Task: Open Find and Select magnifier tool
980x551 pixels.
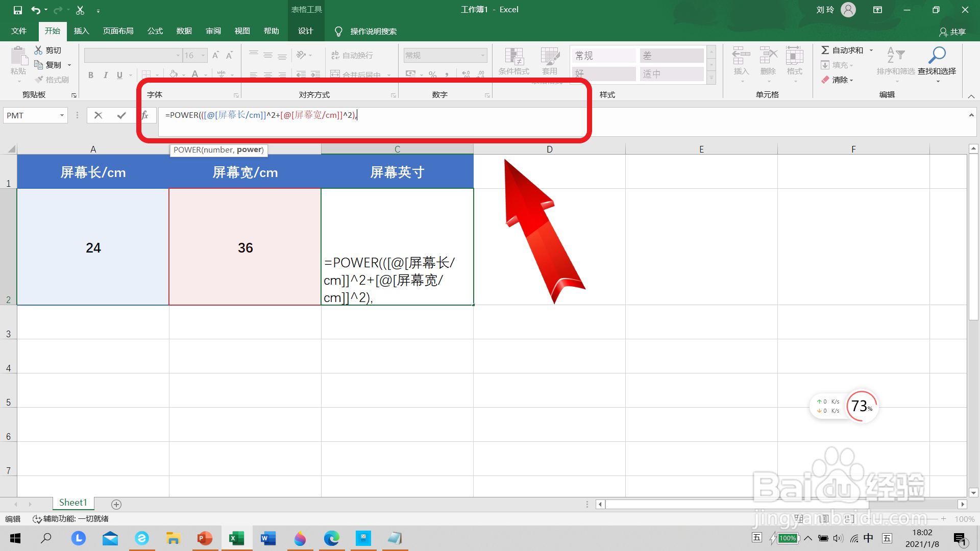Action: (937, 55)
